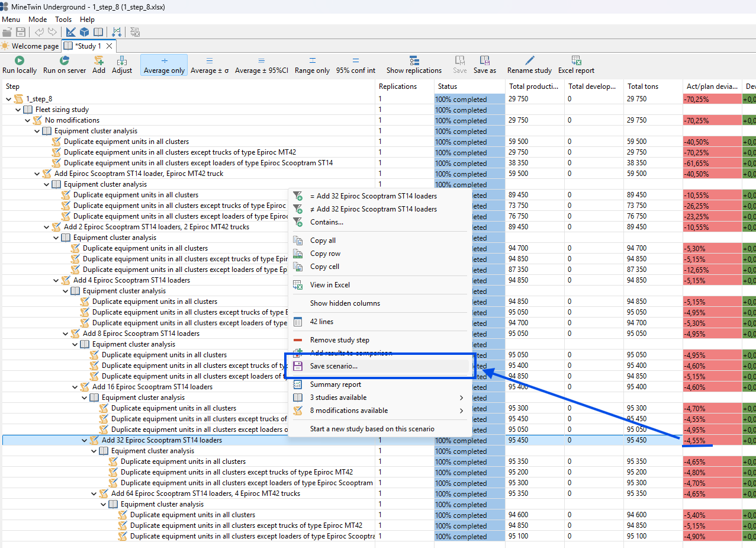Expand '8 modifications available' submenu
Screen dimensions: 756x548
tap(379, 411)
